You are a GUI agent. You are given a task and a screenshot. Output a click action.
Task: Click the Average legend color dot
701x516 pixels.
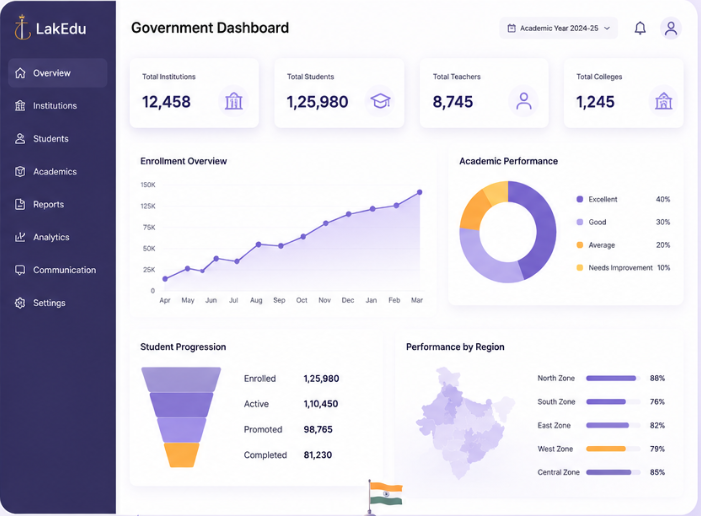(x=579, y=245)
